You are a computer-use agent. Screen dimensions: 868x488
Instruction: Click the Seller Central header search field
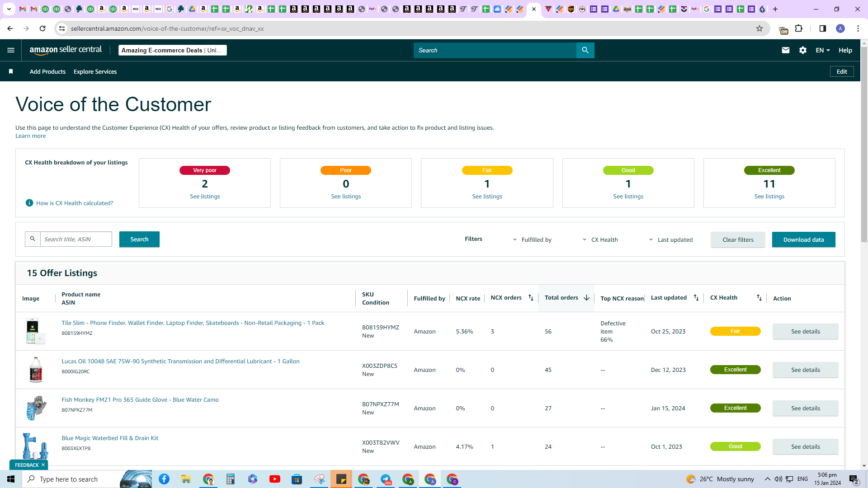(x=495, y=50)
